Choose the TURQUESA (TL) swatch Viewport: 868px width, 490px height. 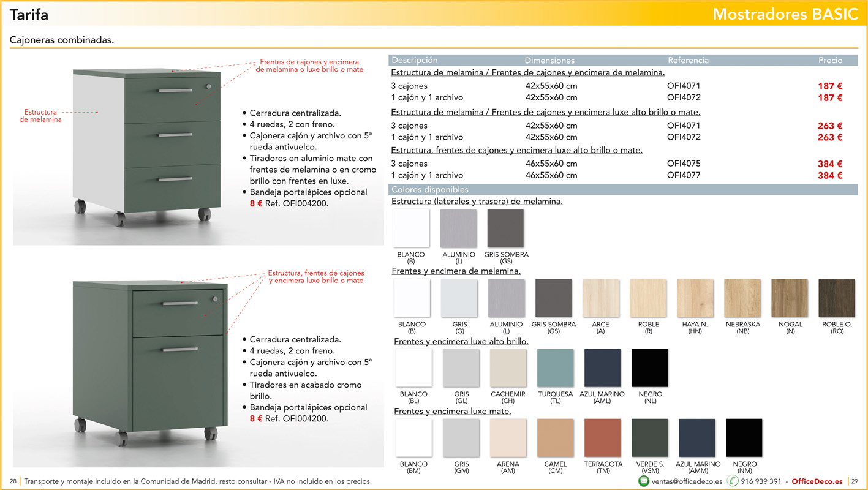click(x=556, y=368)
